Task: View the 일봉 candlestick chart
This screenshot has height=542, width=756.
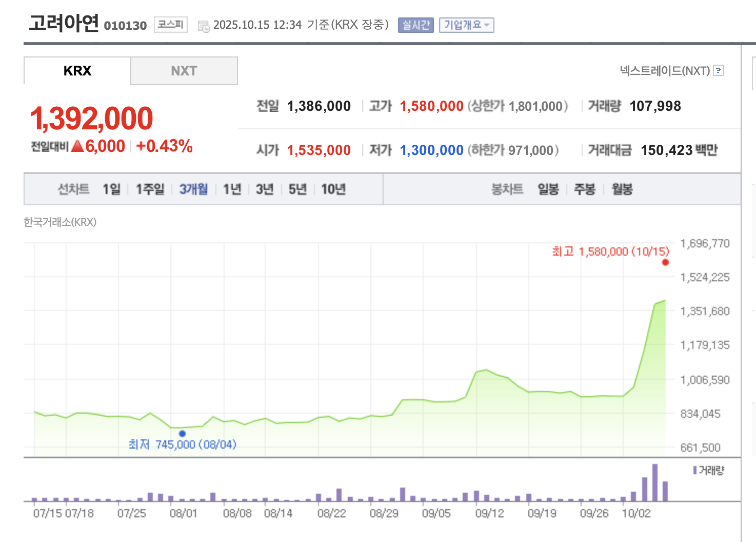Action: (x=548, y=189)
